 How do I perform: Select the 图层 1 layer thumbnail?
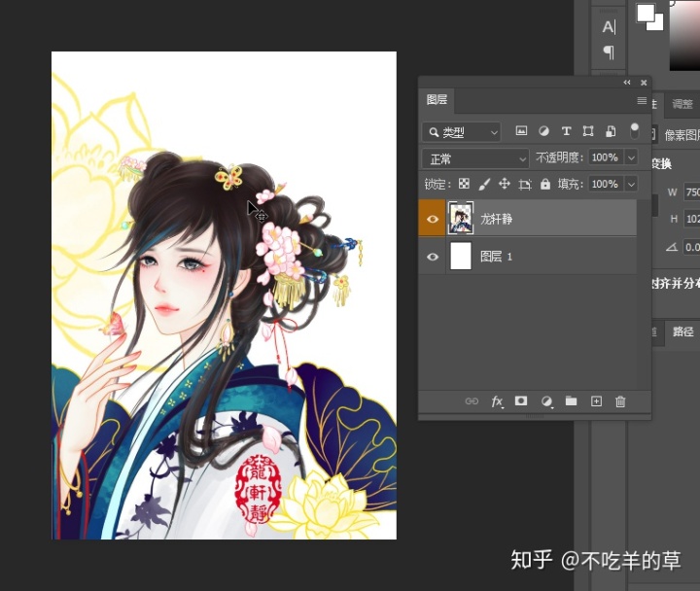(461, 256)
